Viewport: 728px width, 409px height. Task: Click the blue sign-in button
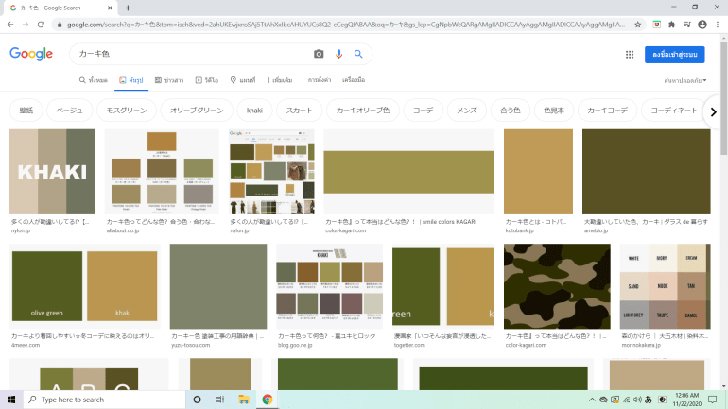(x=674, y=55)
